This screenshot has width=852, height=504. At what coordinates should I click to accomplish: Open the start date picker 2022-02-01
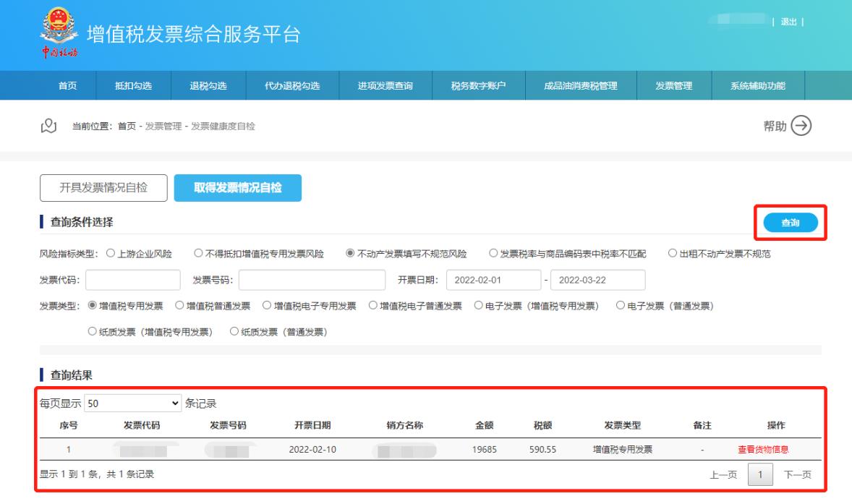tap(488, 280)
